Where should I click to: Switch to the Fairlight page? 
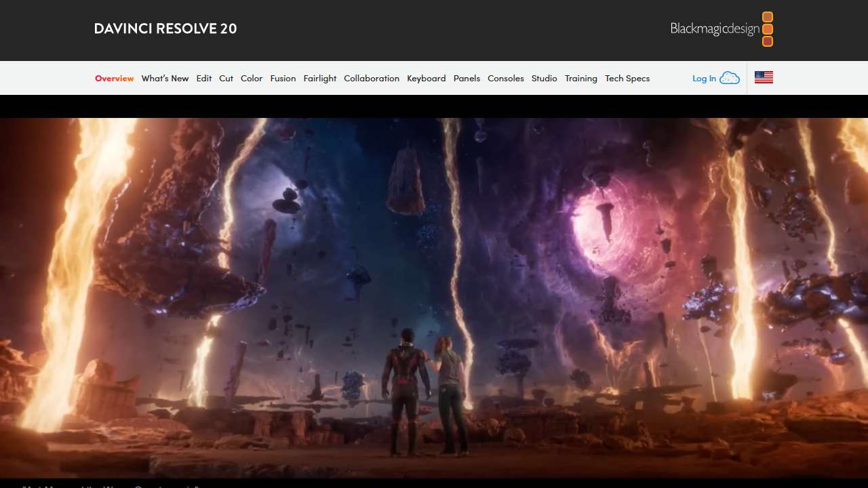(320, 79)
